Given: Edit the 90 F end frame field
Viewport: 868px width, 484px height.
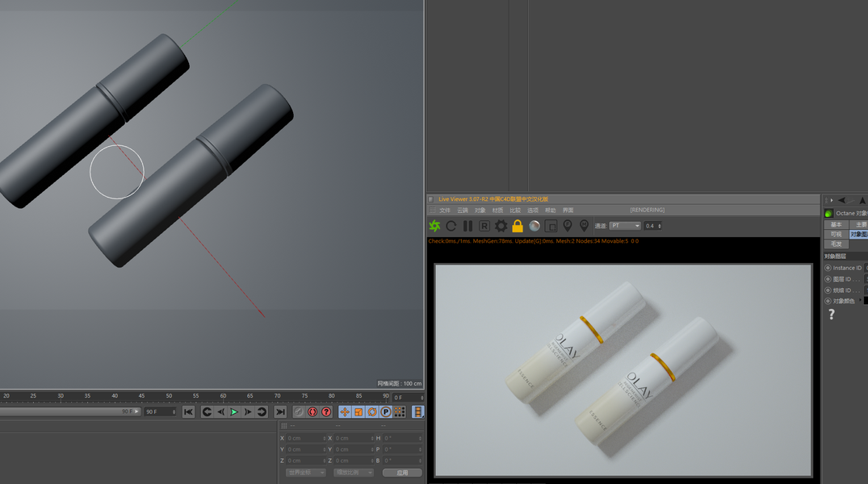Looking at the screenshot, I should click(161, 411).
